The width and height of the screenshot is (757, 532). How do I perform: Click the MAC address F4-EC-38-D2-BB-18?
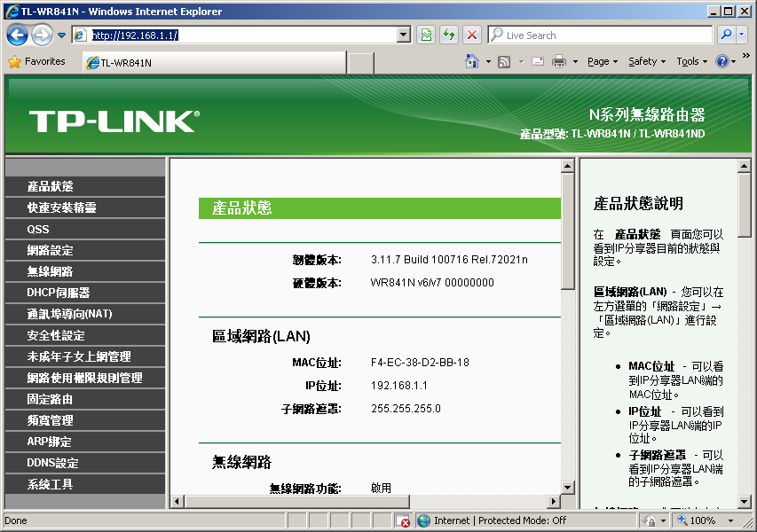420,363
